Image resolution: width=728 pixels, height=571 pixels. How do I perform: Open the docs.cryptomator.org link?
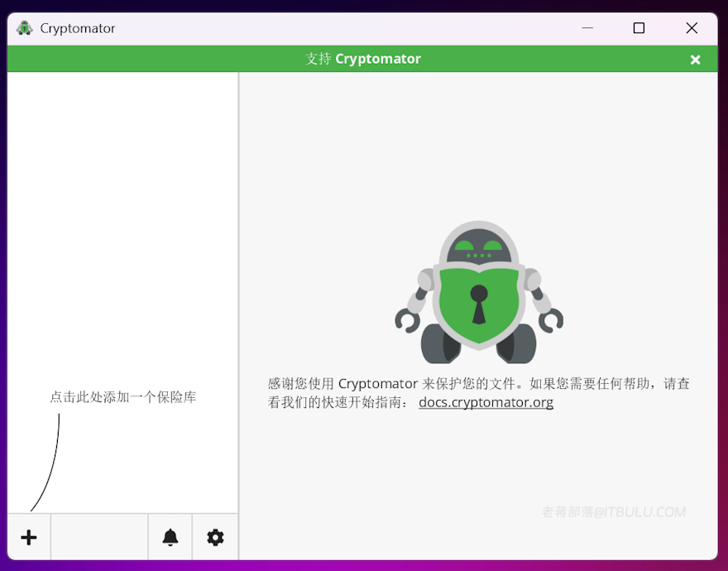click(486, 402)
